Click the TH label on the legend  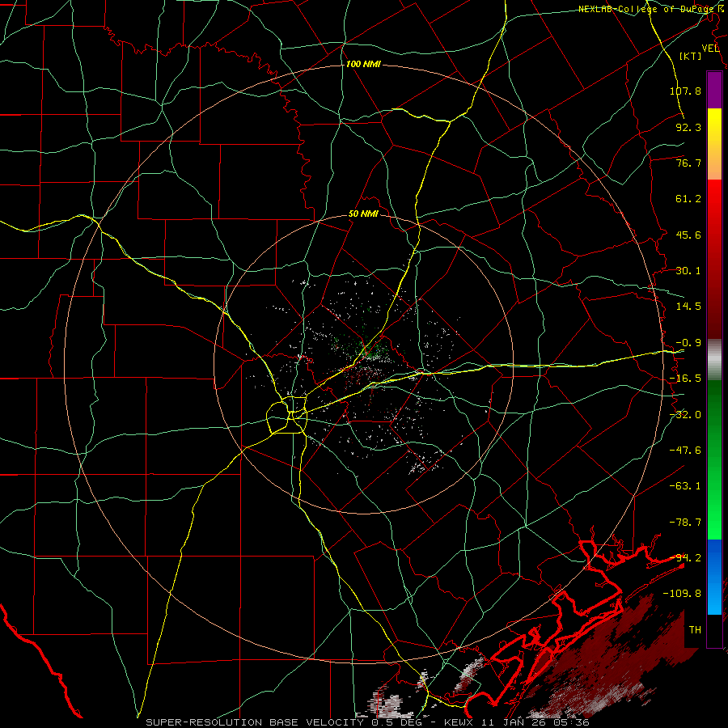tap(695, 630)
